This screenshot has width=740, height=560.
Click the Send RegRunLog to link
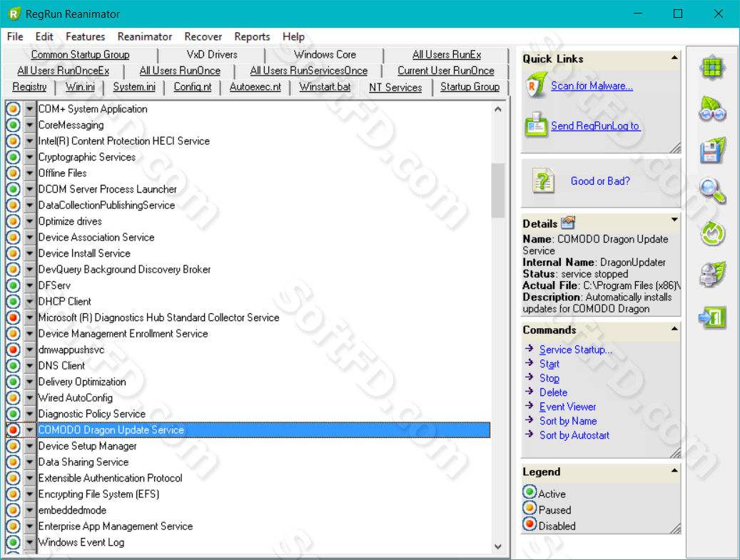point(595,126)
